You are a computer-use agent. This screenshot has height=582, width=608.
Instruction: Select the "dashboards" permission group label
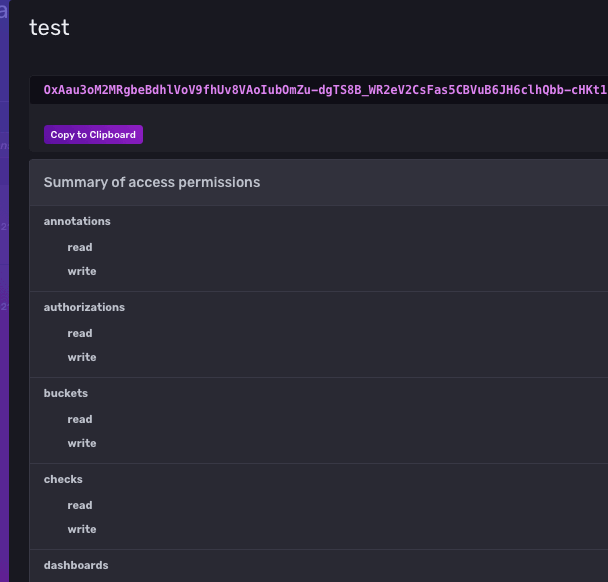76,565
